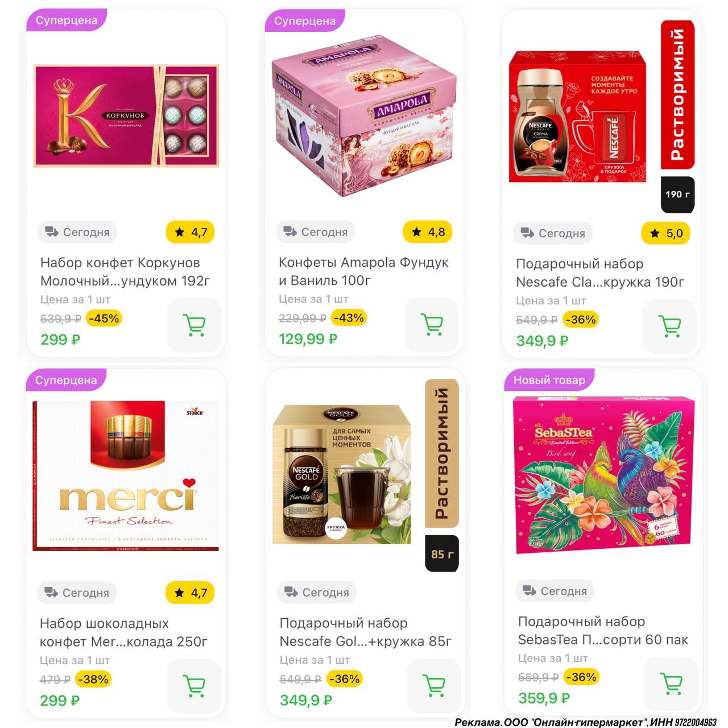
Task: Add Merci chocolate set to cart
Action: (194, 686)
